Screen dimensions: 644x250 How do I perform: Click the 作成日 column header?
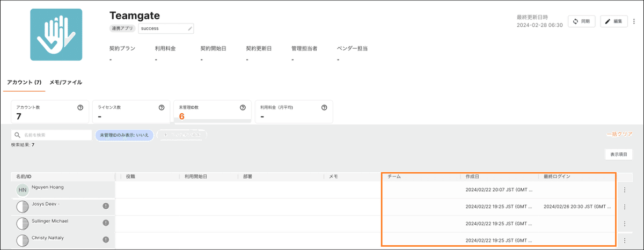coord(472,176)
